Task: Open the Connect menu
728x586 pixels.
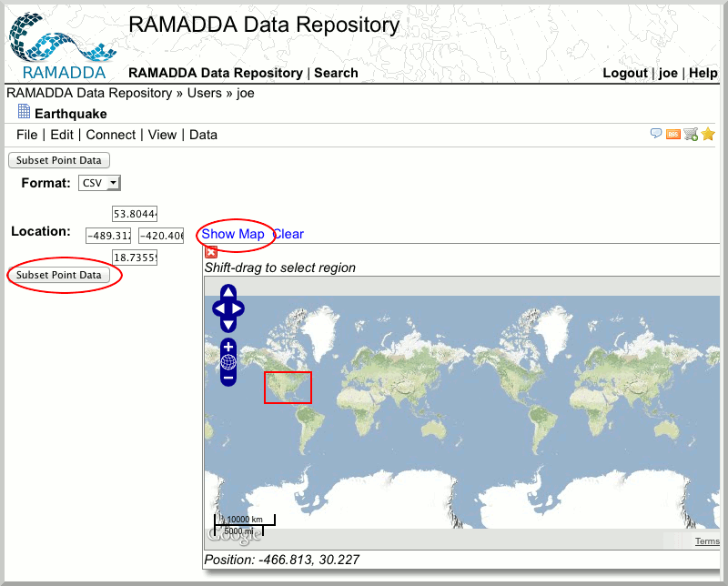Action: [x=111, y=135]
